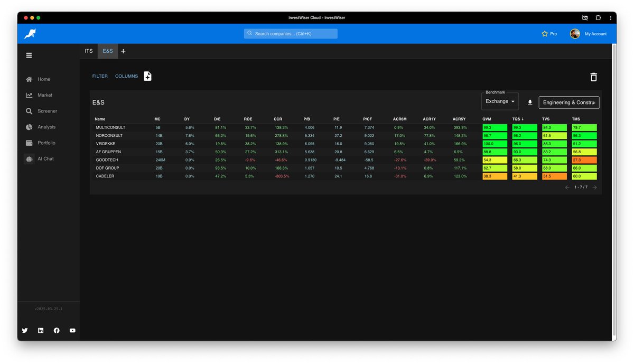
Task: Click the Home house icon
Action: [x=29, y=79]
